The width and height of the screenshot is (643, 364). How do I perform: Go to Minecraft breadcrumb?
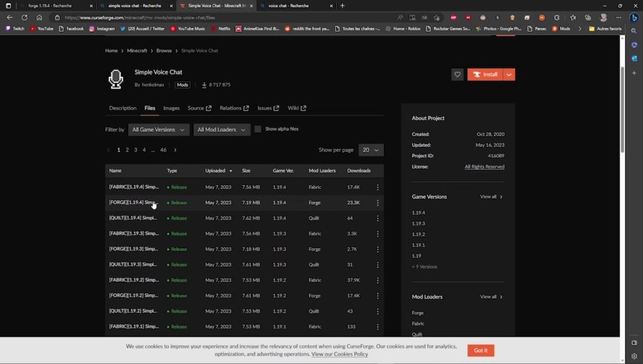click(x=137, y=51)
